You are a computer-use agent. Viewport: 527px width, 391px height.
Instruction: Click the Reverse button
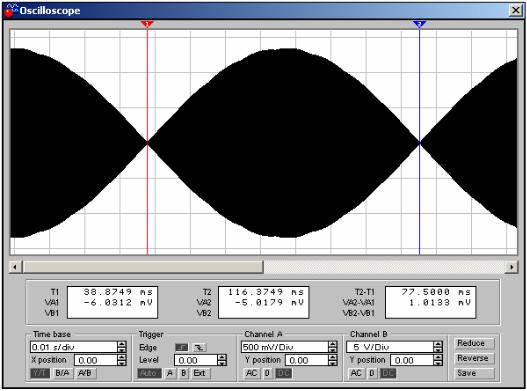[473, 358]
